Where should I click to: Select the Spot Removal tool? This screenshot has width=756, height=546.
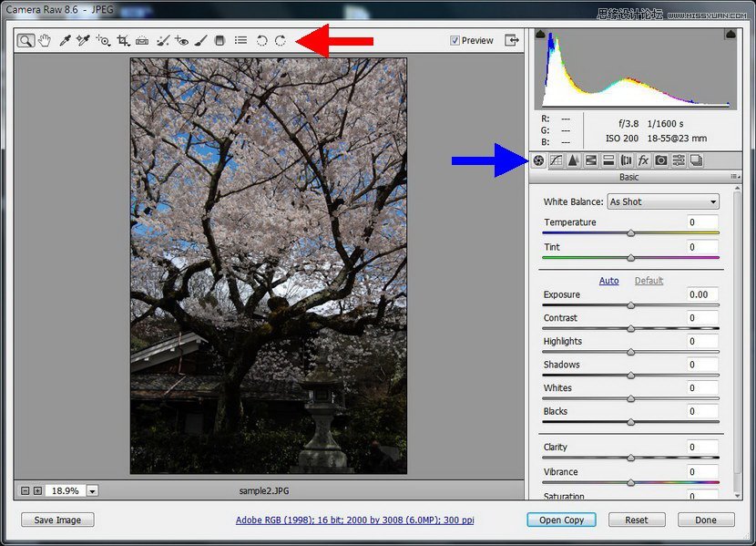(x=163, y=40)
